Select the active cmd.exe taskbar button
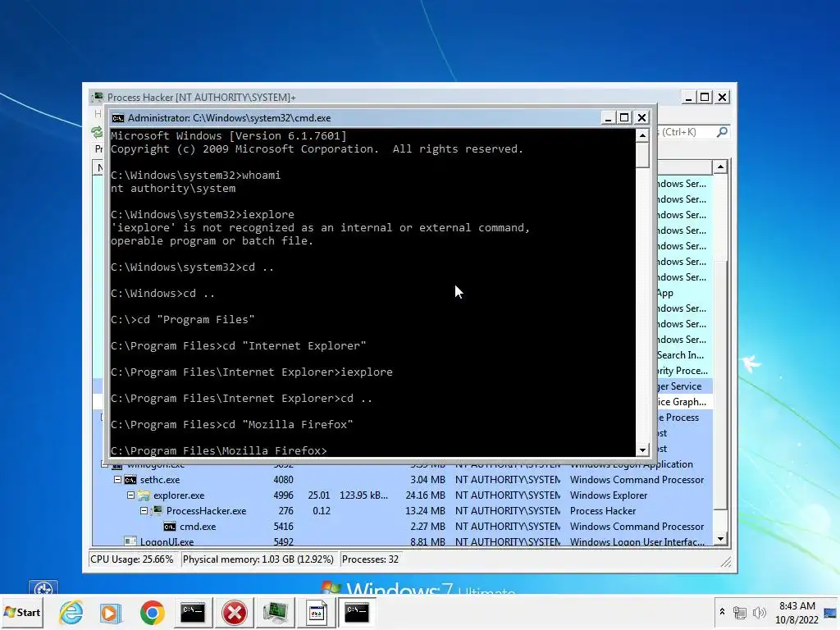This screenshot has width=840, height=630. pos(357,612)
